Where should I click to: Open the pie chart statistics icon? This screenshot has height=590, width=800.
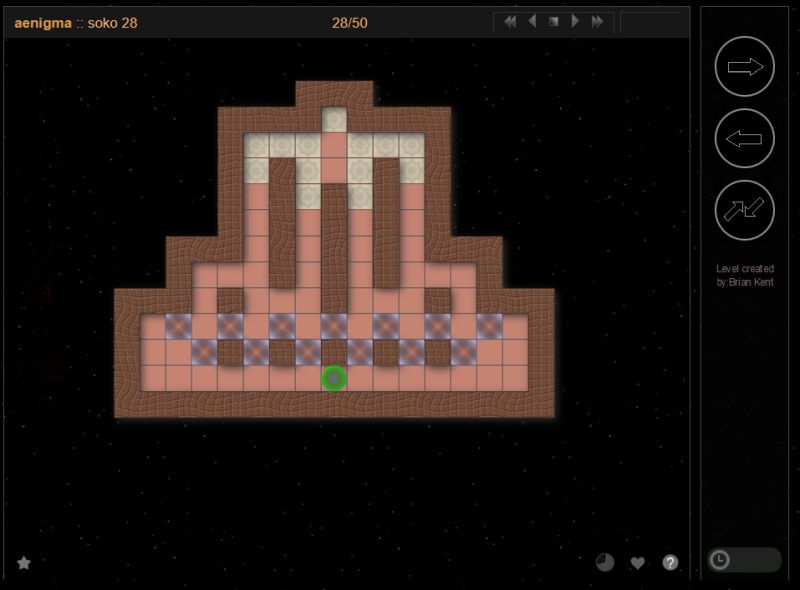click(x=605, y=562)
